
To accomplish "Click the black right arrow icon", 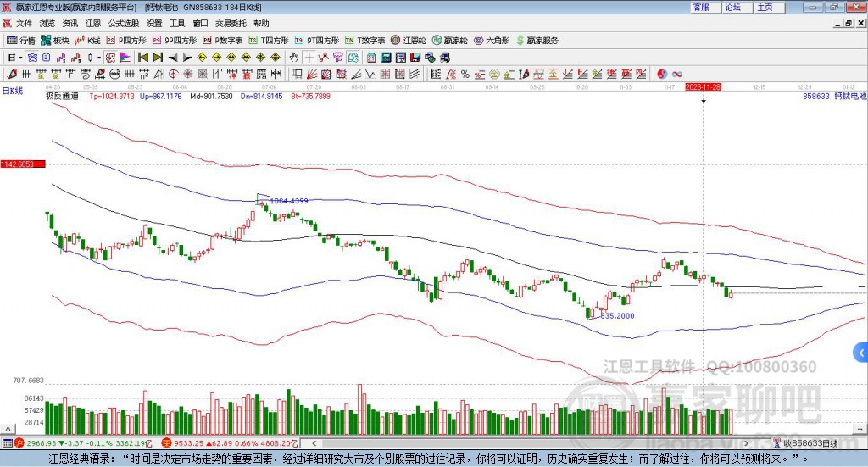I will pos(187,58).
